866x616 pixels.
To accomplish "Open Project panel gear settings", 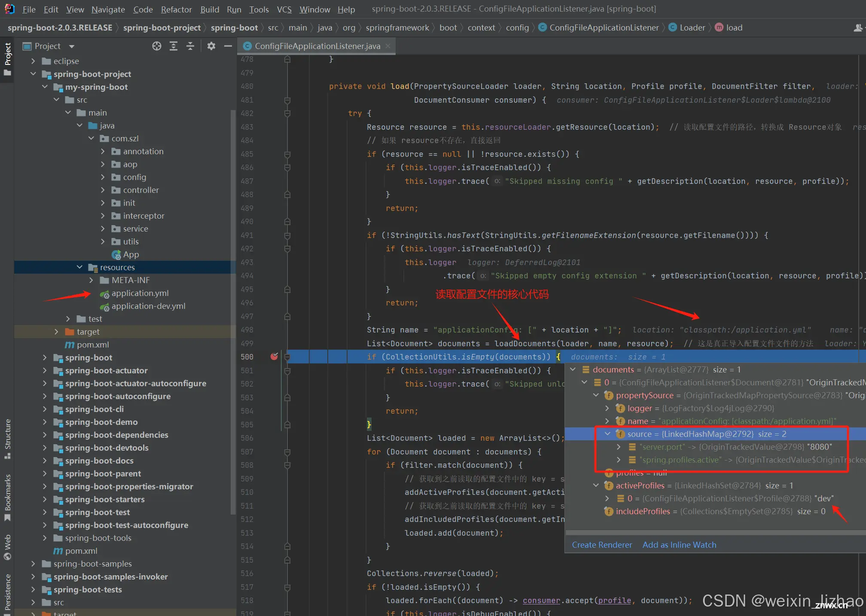I will click(211, 46).
